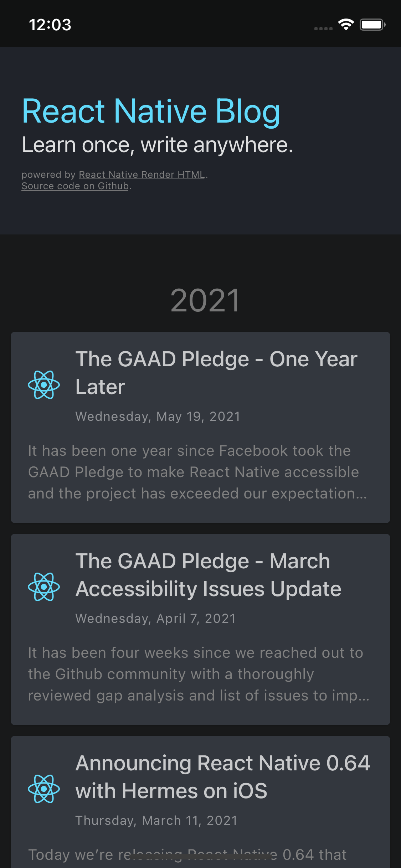Open the React Native Render HTML link
This screenshot has width=401, height=868.
142,175
